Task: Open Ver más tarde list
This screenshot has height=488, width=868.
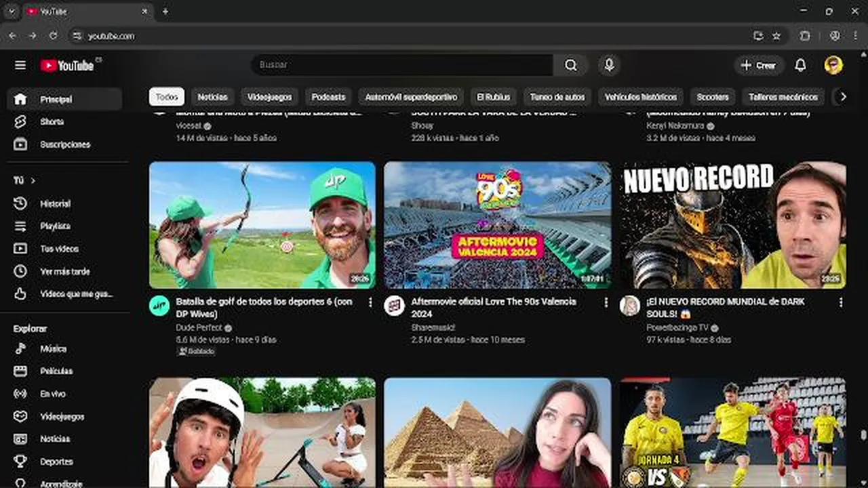Action: point(64,271)
